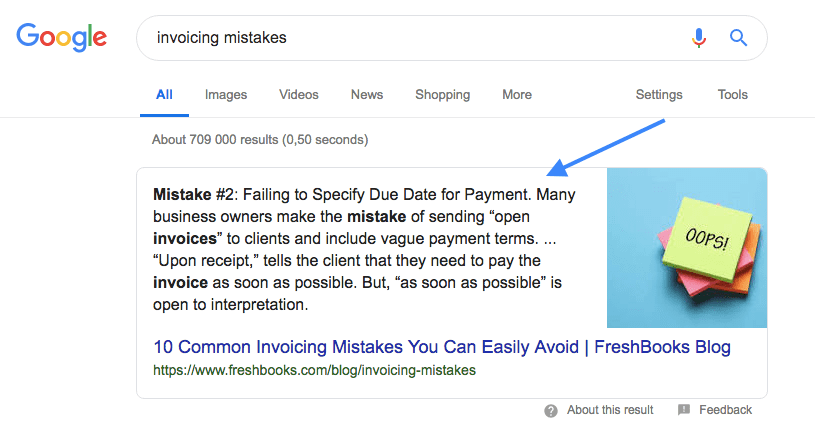815x444 pixels.
Task: Click the Google logo
Action: pyautogui.click(x=61, y=37)
